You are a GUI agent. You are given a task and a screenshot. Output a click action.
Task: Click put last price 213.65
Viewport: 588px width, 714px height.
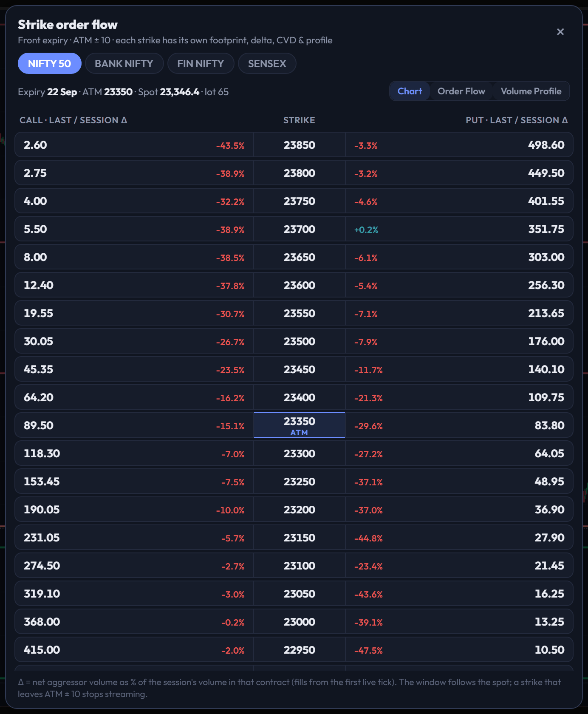pyautogui.click(x=546, y=313)
